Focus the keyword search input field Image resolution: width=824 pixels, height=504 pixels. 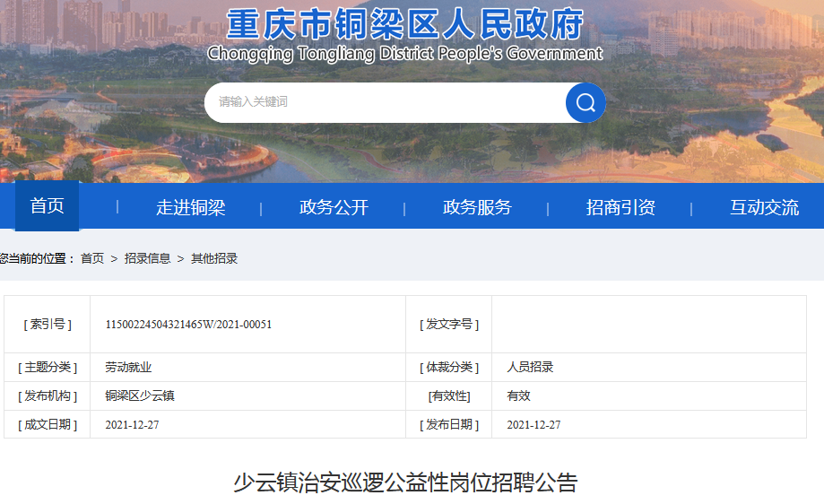pyautogui.click(x=386, y=102)
